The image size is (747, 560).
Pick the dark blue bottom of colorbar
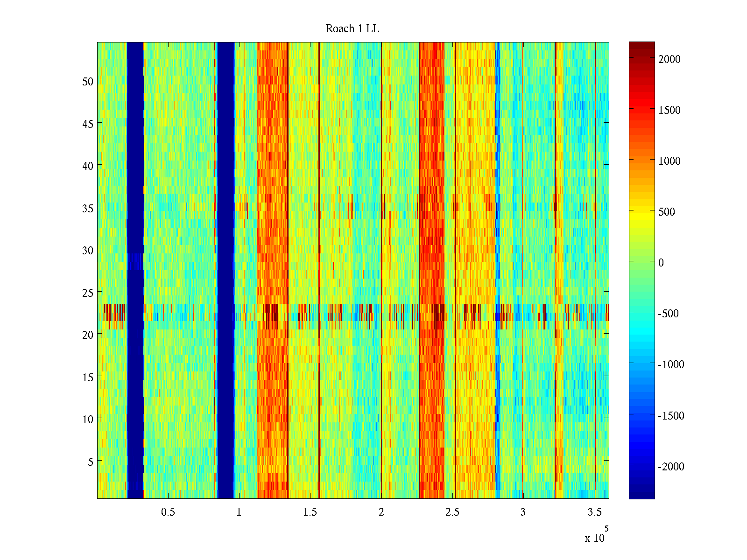point(641,495)
